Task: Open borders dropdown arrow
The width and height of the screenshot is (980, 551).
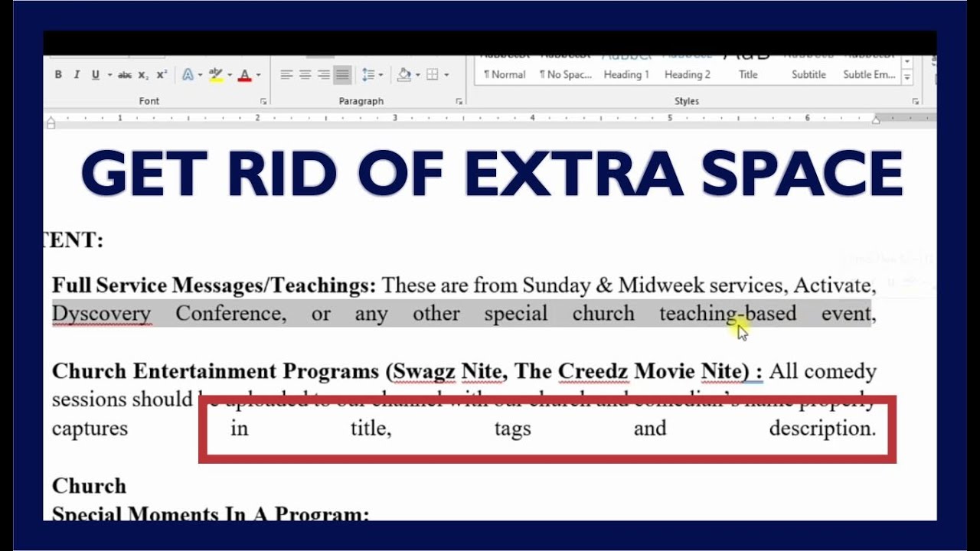Action: (446, 75)
